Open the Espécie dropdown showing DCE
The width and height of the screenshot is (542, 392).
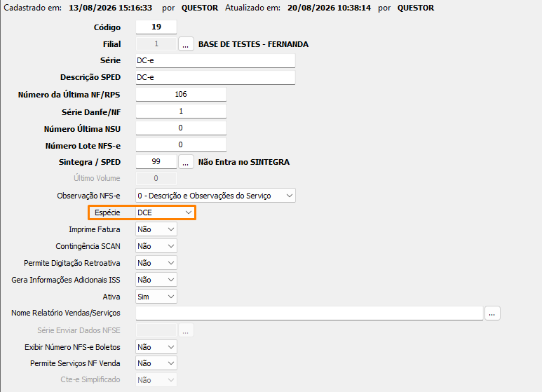tap(165, 212)
